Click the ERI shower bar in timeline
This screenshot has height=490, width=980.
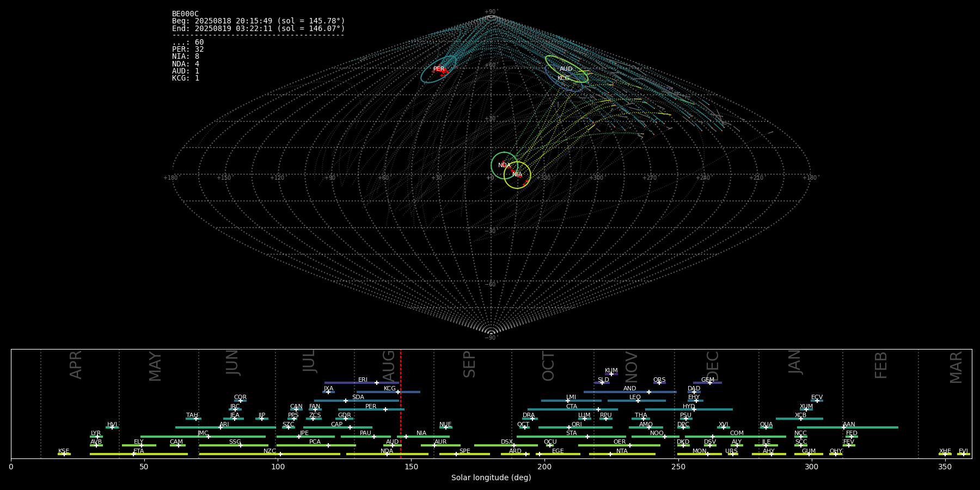362,383
